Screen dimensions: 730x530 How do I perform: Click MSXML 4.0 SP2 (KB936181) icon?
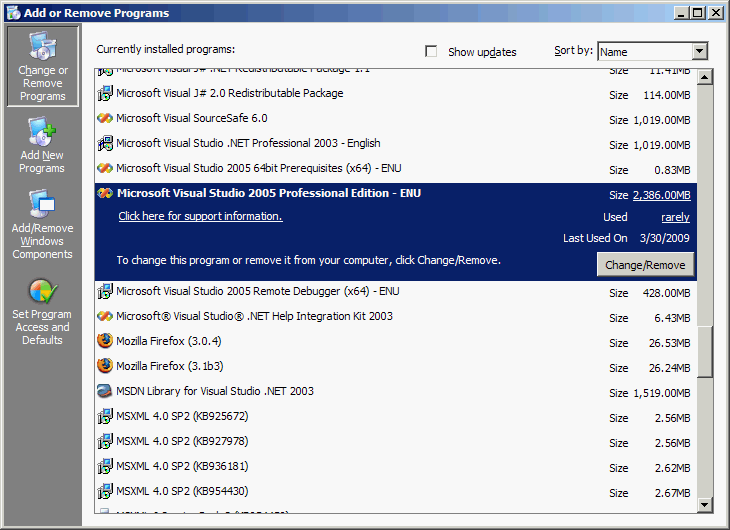click(x=105, y=466)
